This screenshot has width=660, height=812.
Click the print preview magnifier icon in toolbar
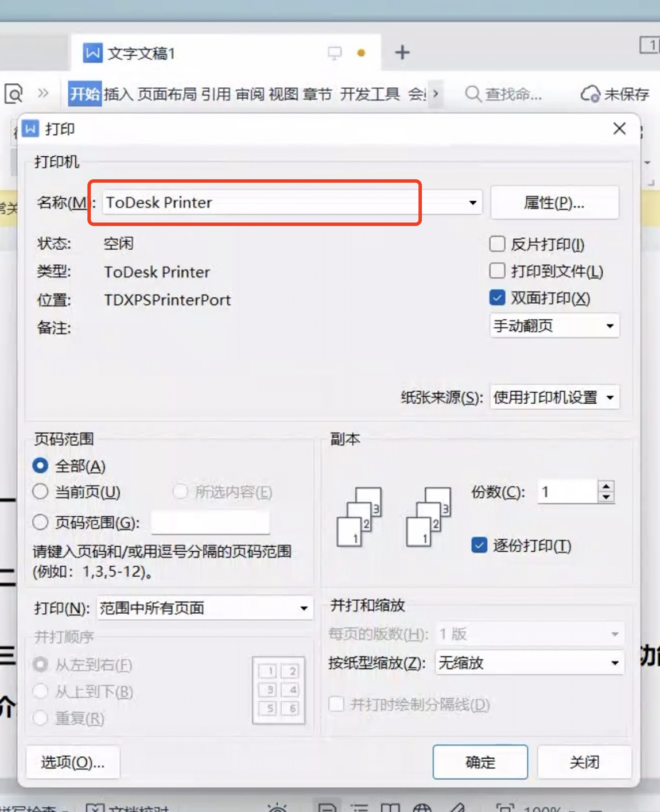[13, 93]
